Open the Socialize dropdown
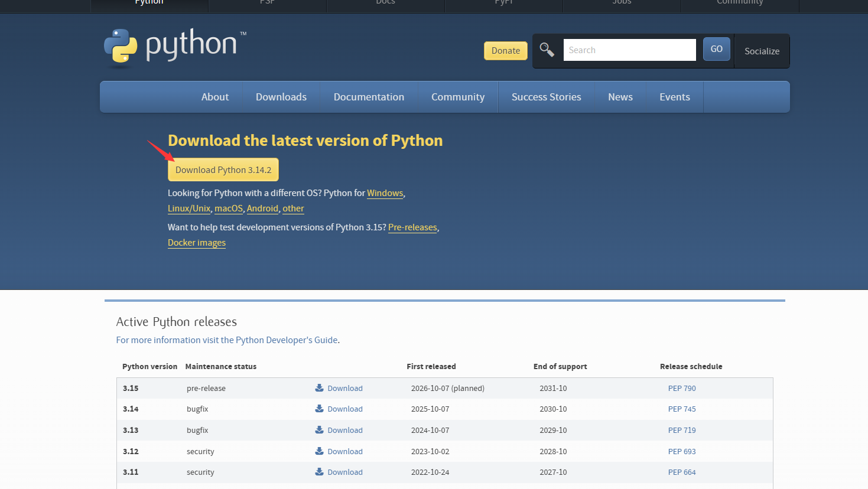This screenshot has height=489, width=868. coord(762,51)
